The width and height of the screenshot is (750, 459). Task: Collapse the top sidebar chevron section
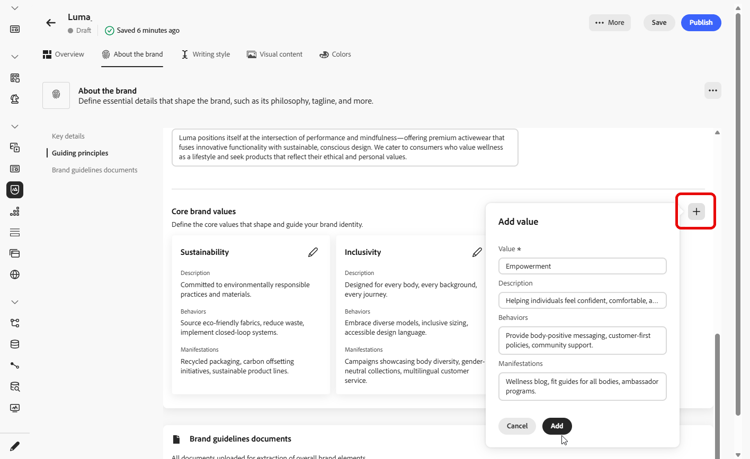[15, 8]
